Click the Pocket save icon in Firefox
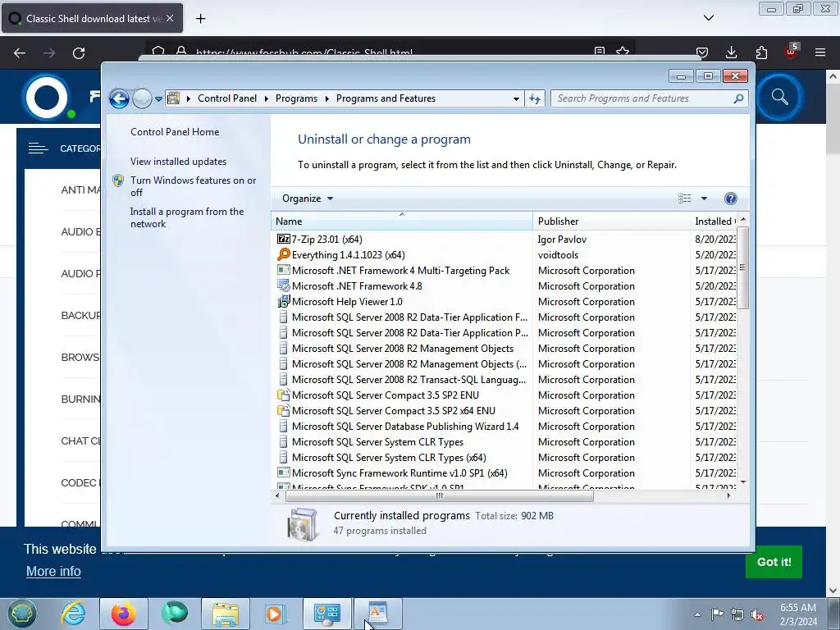 [x=702, y=52]
